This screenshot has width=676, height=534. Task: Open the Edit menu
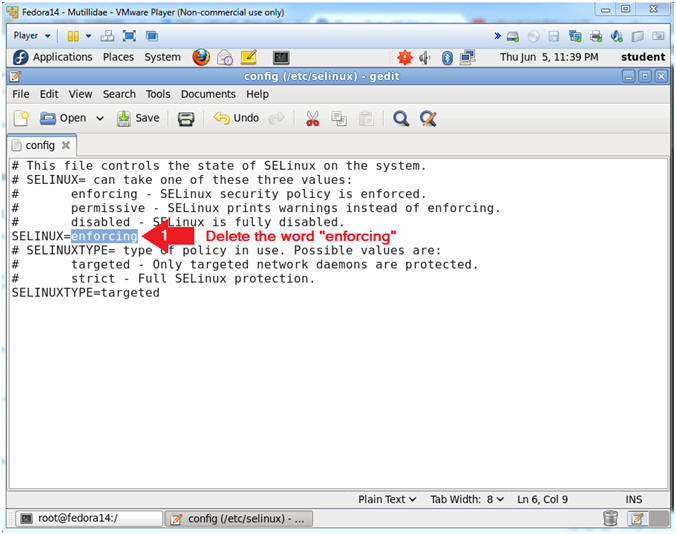point(49,94)
